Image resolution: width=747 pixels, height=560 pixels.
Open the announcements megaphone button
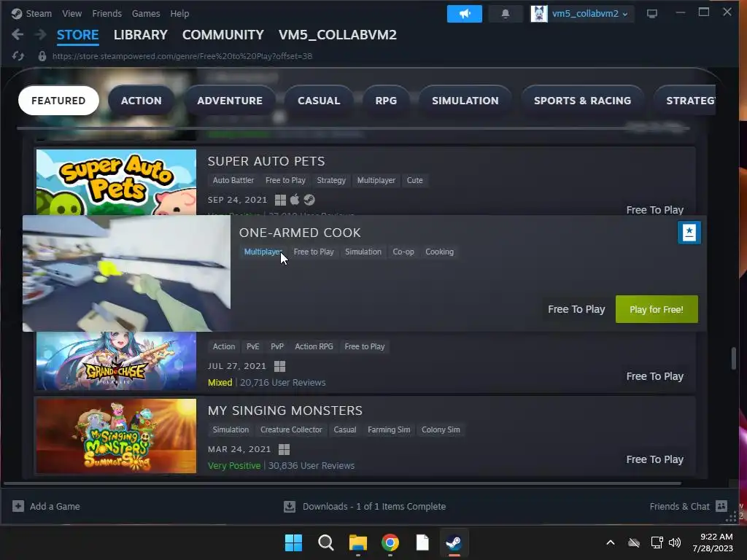pyautogui.click(x=465, y=14)
